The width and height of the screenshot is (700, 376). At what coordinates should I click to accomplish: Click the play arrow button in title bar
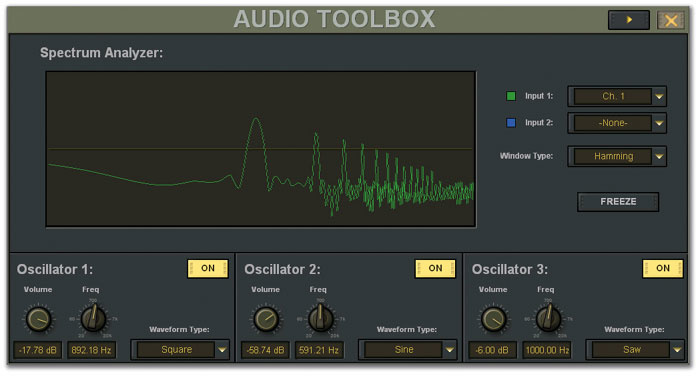tap(629, 20)
